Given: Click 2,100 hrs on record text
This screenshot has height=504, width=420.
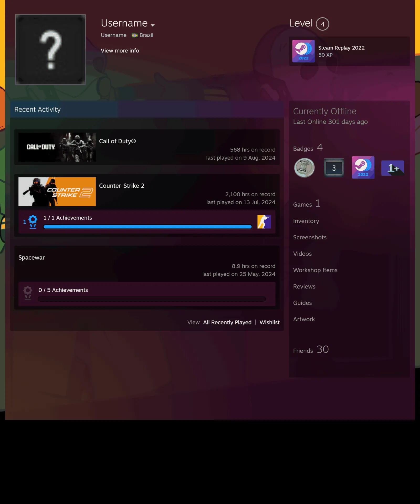Looking at the screenshot, I should [250, 195].
